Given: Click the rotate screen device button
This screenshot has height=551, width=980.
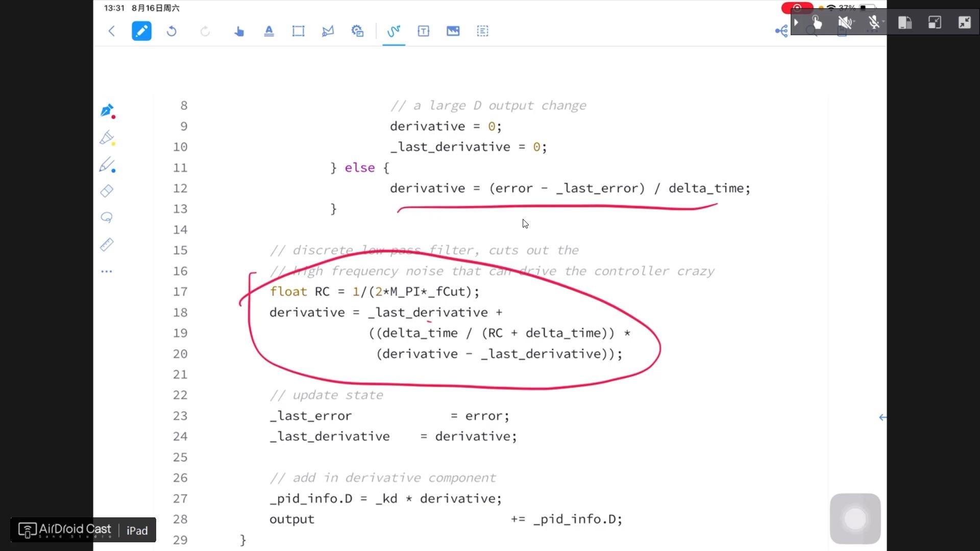Looking at the screenshot, I should tap(905, 22).
